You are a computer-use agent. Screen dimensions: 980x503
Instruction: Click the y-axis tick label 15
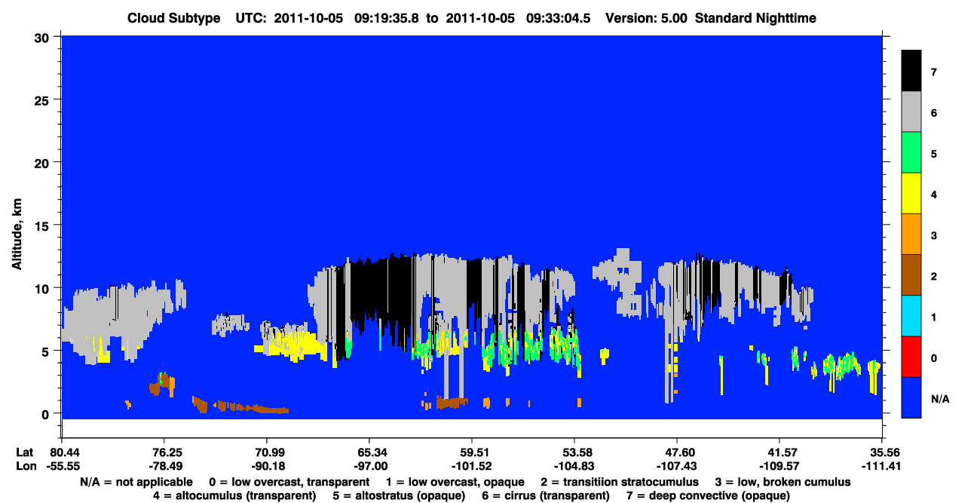pyautogui.click(x=44, y=225)
